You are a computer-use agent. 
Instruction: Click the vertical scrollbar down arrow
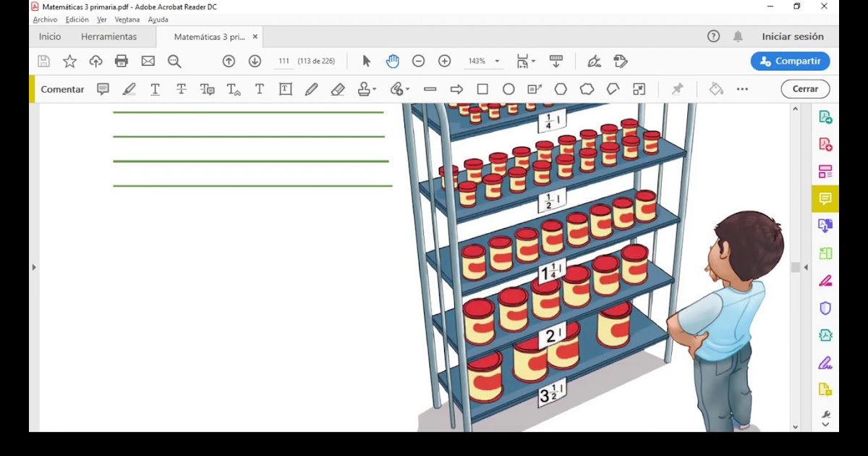click(796, 427)
